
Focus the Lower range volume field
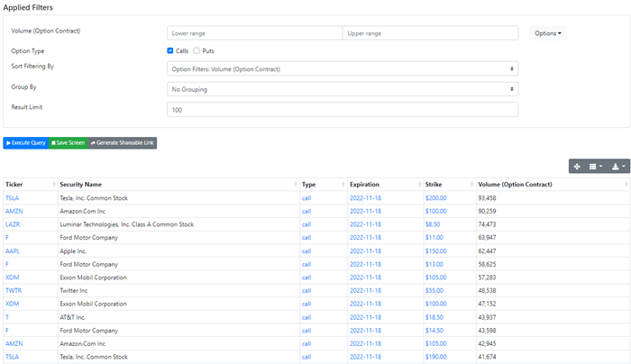click(x=255, y=33)
